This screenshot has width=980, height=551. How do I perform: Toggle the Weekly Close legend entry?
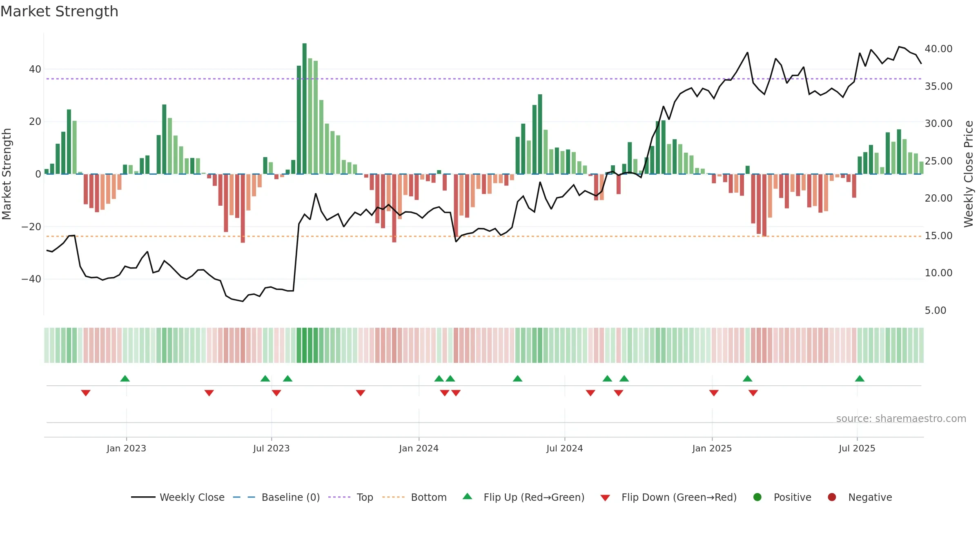point(178,497)
